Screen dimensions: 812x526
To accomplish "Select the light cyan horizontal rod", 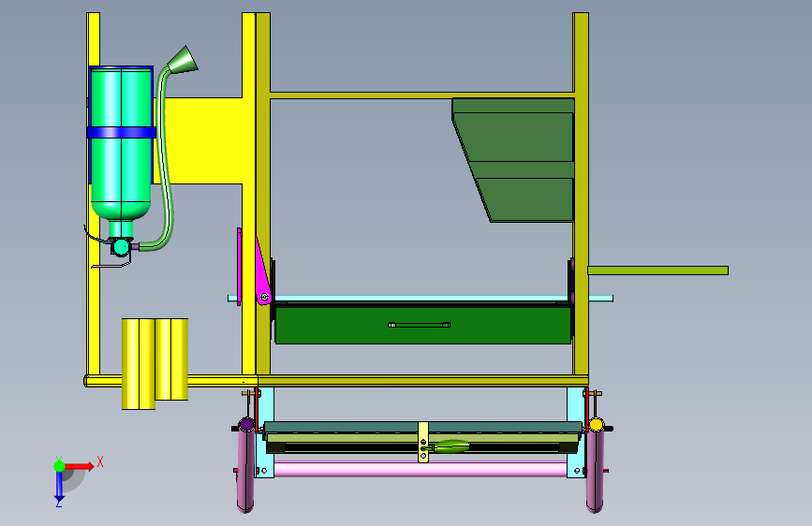I will 421,299.
